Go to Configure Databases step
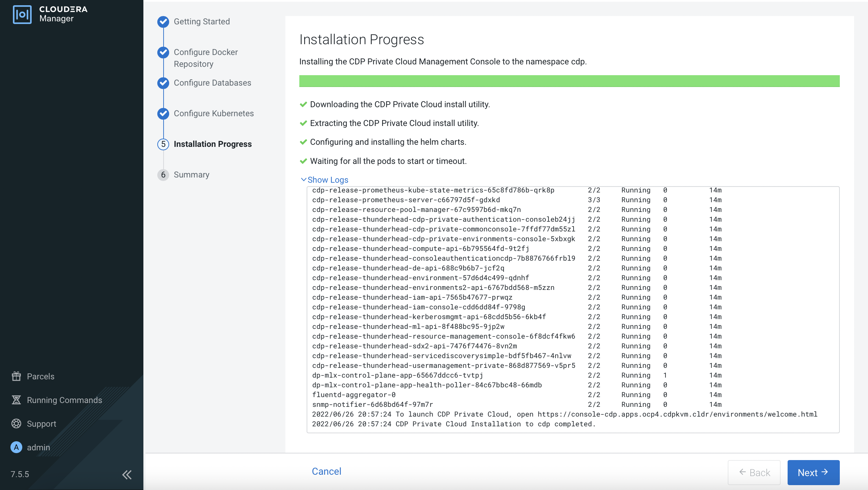868x490 pixels. 212,83
